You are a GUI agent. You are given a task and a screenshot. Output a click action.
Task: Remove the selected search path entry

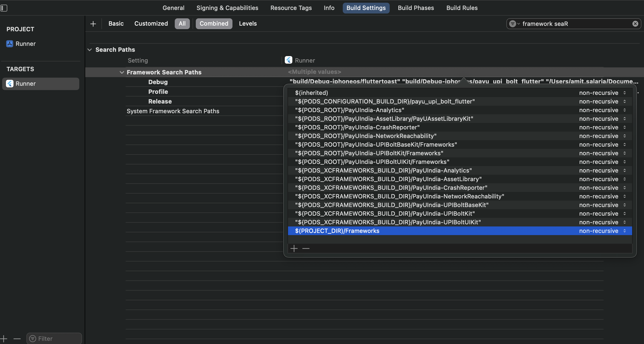pyautogui.click(x=306, y=248)
